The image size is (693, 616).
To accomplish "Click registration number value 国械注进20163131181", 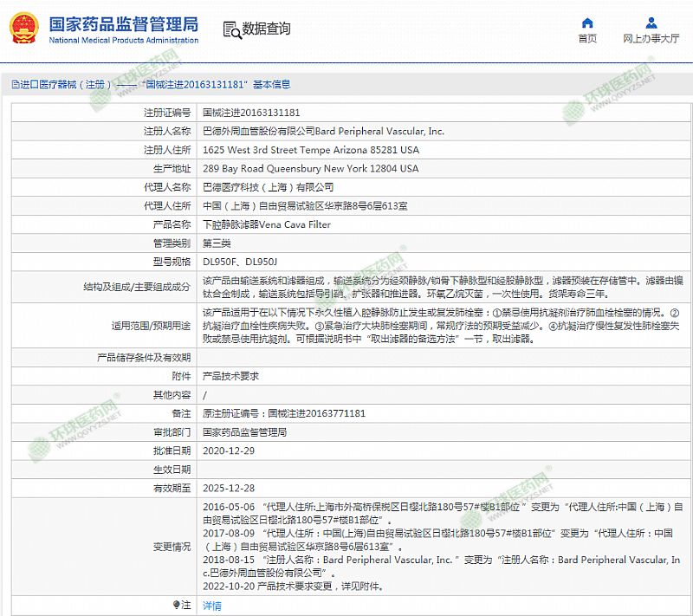I will [251, 113].
